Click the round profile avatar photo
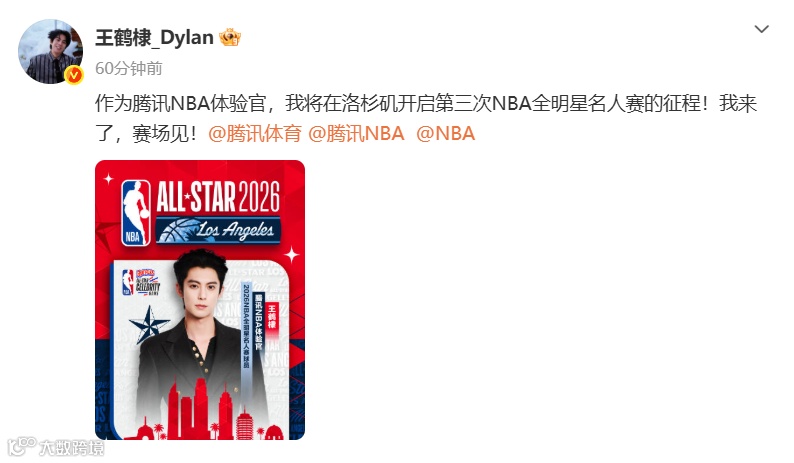 [x=51, y=52]
